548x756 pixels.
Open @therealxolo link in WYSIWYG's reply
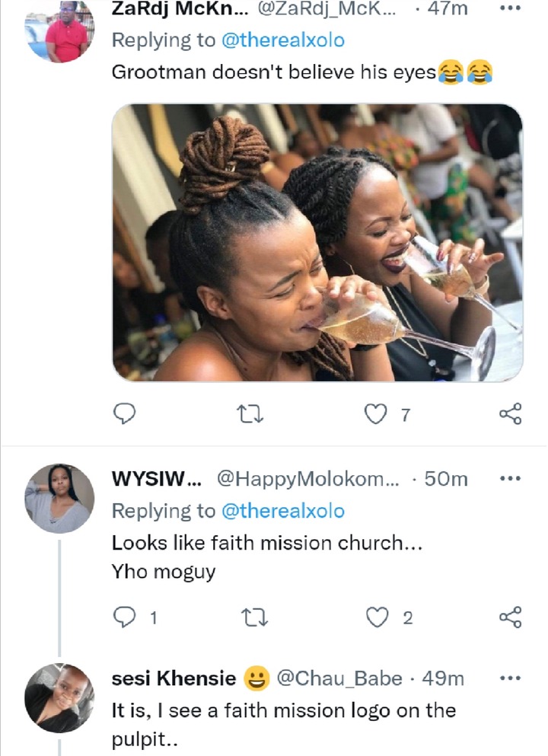pos(282,510)
